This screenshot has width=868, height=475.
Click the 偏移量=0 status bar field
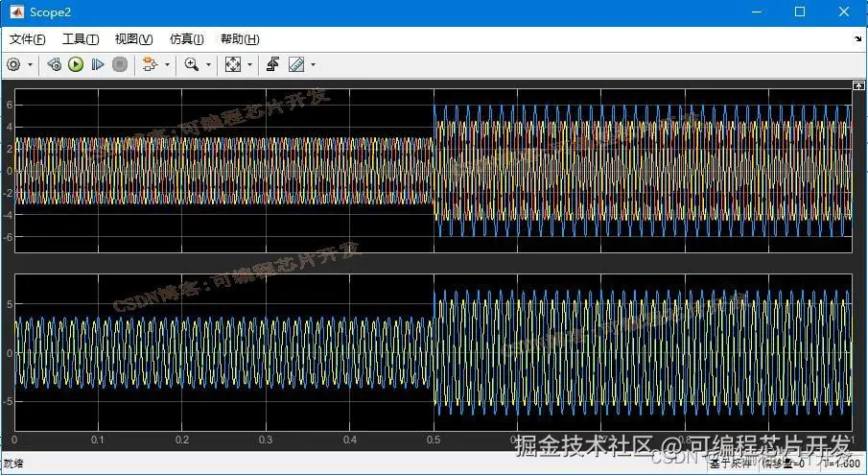tap(784, 463)
